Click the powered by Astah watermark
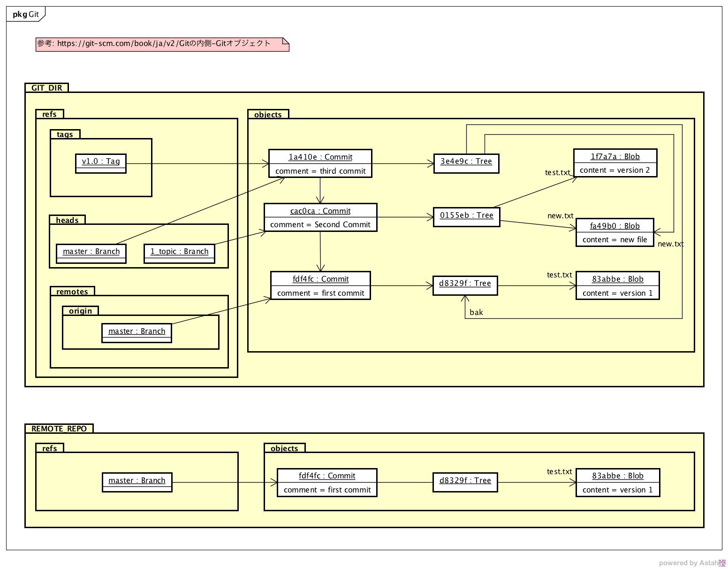Image resolution: width=728 pixels, height=569 pixels. 690,563
